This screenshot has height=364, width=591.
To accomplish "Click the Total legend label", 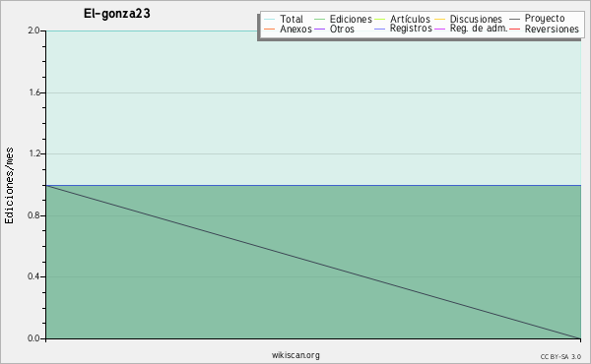I will click(292, 19).
